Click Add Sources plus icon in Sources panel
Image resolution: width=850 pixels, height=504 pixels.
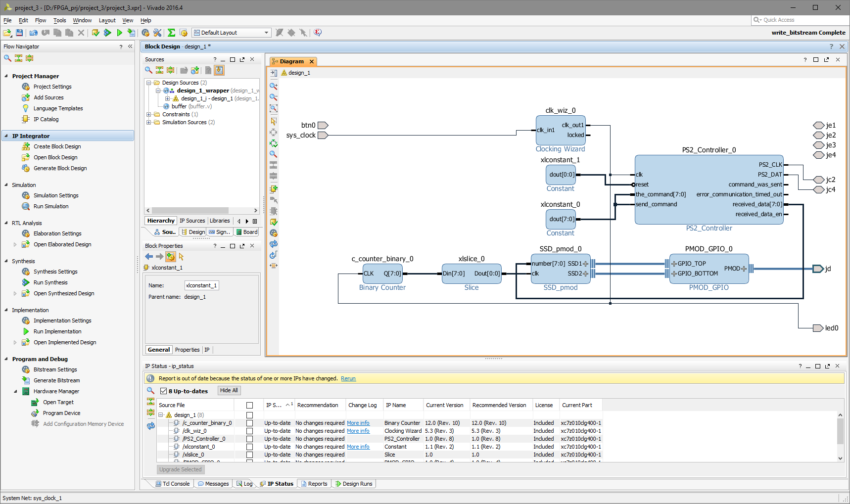coord(195,70)
